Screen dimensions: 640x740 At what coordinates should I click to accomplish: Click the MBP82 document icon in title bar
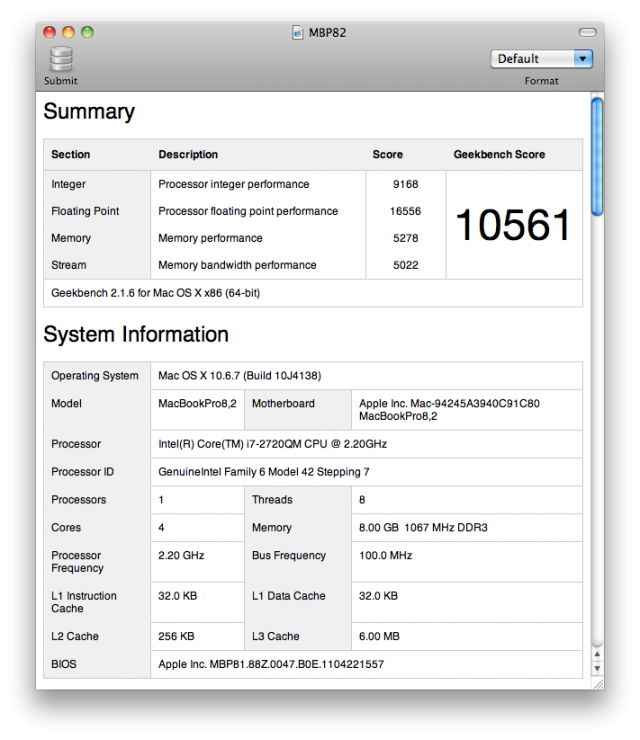[x=297, y=33]
